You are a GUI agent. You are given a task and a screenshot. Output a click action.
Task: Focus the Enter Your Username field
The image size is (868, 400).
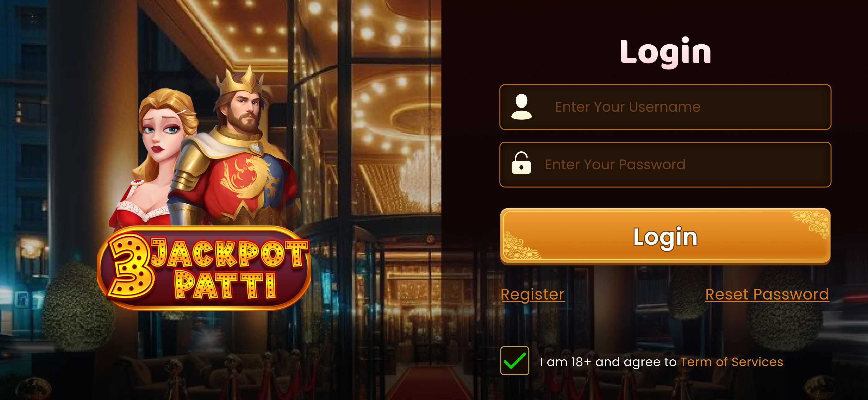point(665,107)
